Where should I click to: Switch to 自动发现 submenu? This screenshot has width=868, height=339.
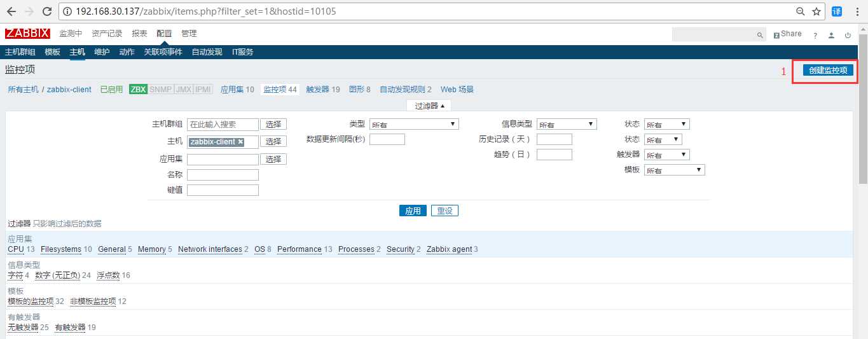tap(207, 52)
